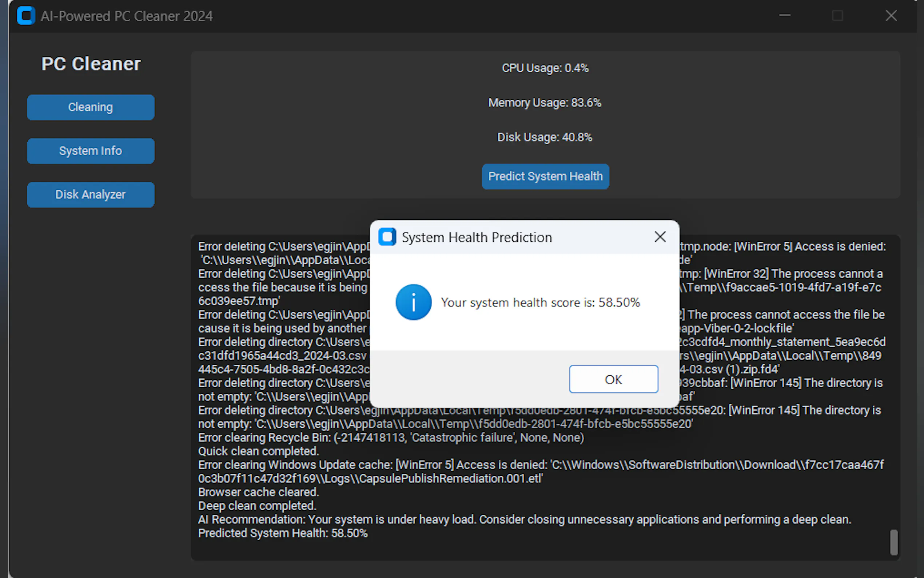Viewport: 924px width, 578px height.
Task: Launch the Disk Analyzer
Action: tap(91, 194)
